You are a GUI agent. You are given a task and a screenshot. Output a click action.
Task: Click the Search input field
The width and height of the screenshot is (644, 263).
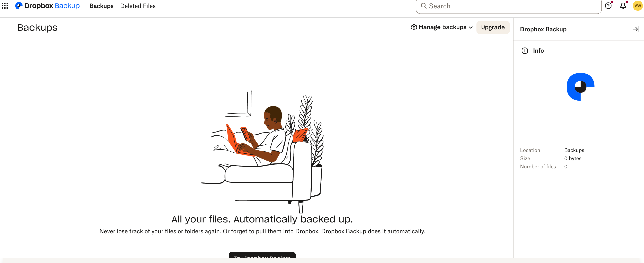pos(508,6)
